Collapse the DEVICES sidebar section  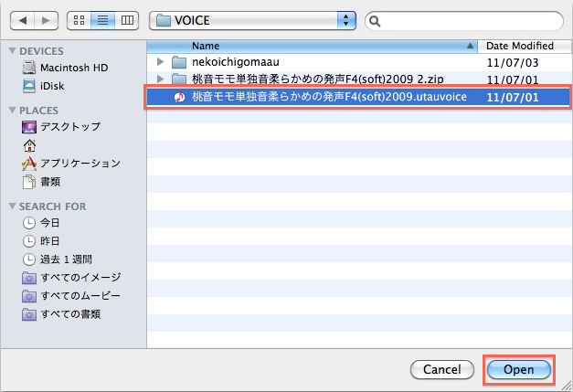[12, 50]
